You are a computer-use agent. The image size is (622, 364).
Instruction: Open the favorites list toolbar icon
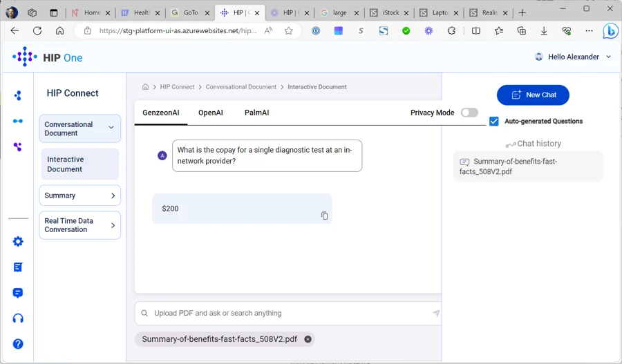498,30
